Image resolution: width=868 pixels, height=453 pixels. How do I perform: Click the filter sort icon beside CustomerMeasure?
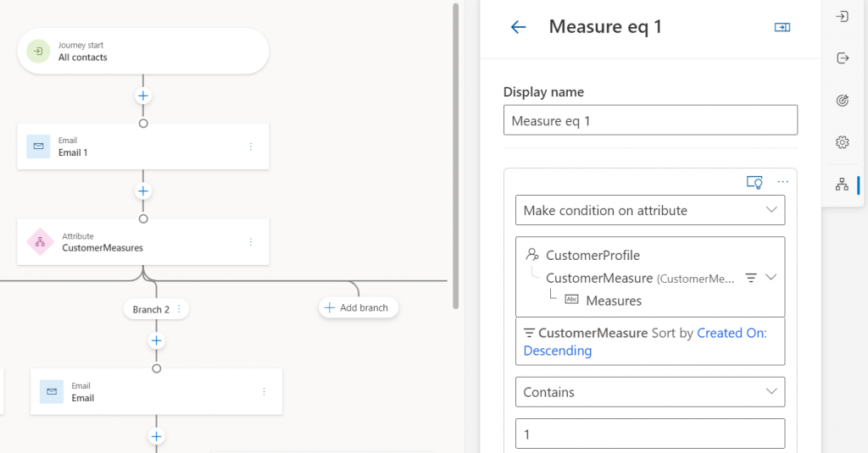click(750, 278)
